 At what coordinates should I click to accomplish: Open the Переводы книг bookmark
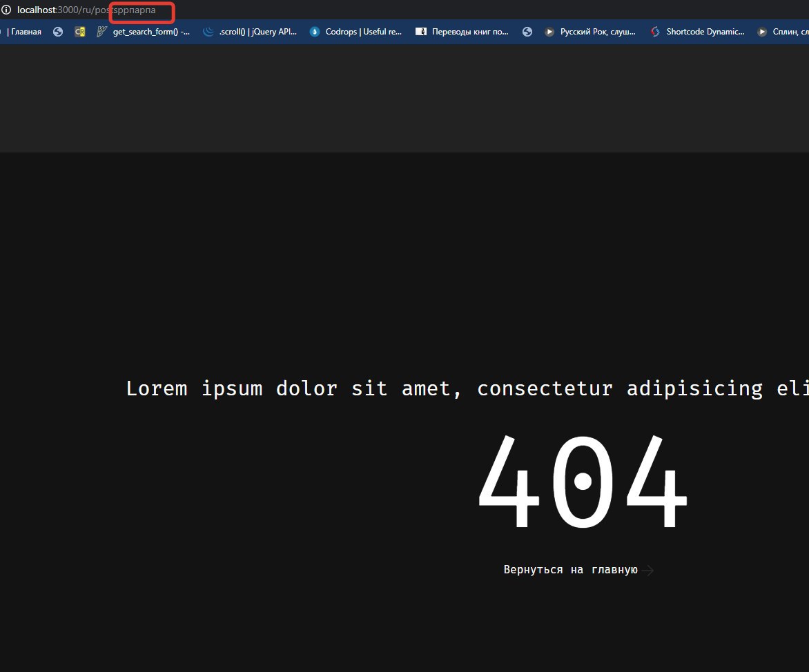pyautogui.click(x=462, y=32)
